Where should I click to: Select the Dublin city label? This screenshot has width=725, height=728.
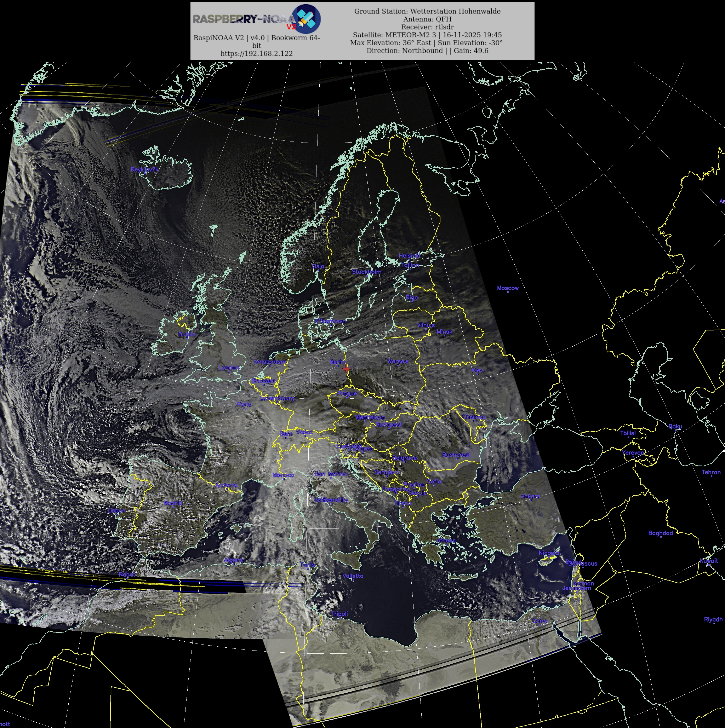click(187, 334)
